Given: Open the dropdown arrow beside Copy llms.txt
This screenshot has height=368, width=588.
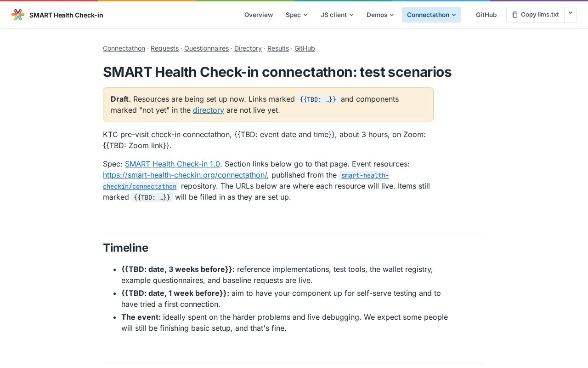Looking at the screenshot, I should point(570,14).
